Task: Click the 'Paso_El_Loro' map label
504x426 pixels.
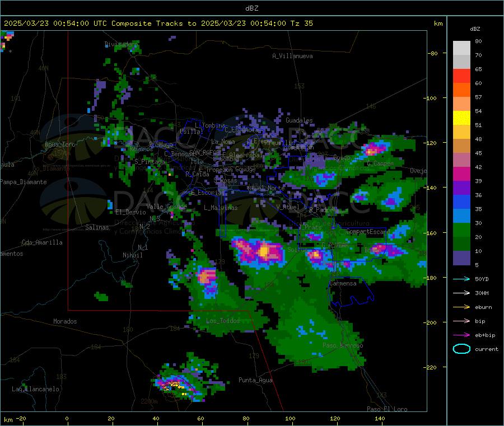Action: (x=387, y=409)
